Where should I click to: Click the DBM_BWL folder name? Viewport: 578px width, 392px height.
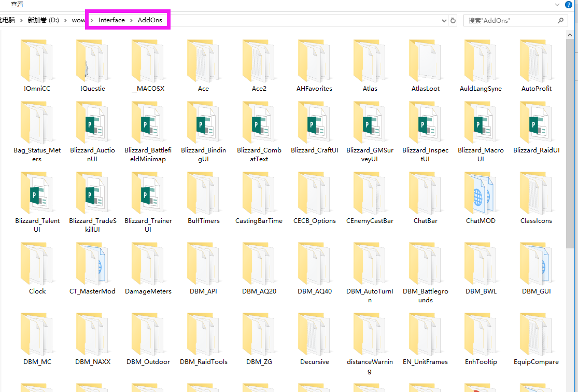point(481,291)
